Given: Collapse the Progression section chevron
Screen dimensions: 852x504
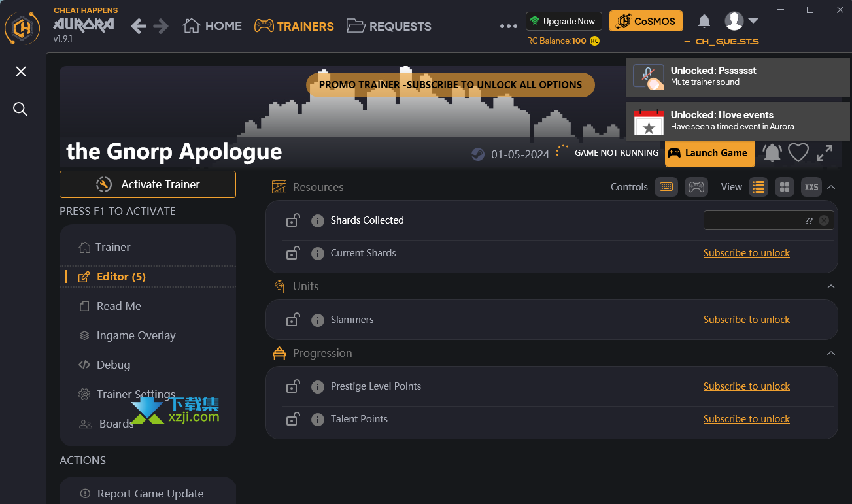Looking at the screenshot, I should [x=831, y=353].
